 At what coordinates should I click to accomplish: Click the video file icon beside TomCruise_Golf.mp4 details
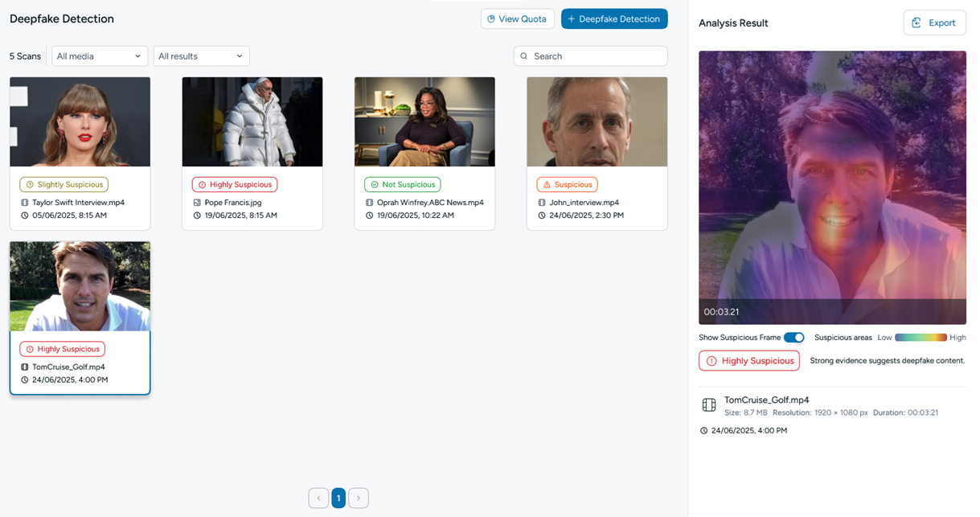(x=708, y=405)
